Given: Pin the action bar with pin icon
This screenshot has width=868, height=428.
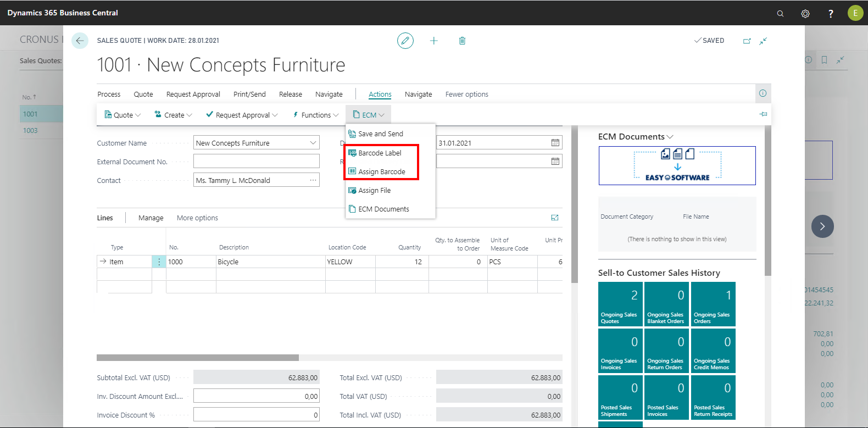Looking at the screenshot, I should 763,114.
